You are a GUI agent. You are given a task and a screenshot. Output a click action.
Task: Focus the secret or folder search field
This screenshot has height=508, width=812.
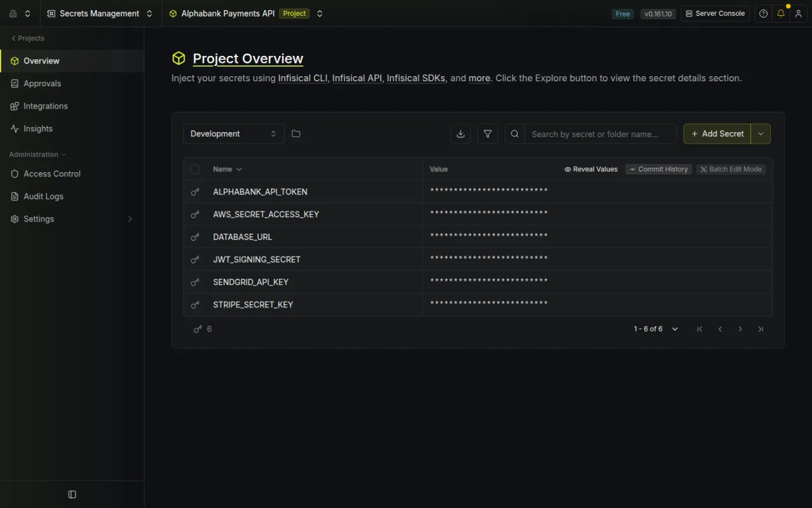(x=600, y=134)
